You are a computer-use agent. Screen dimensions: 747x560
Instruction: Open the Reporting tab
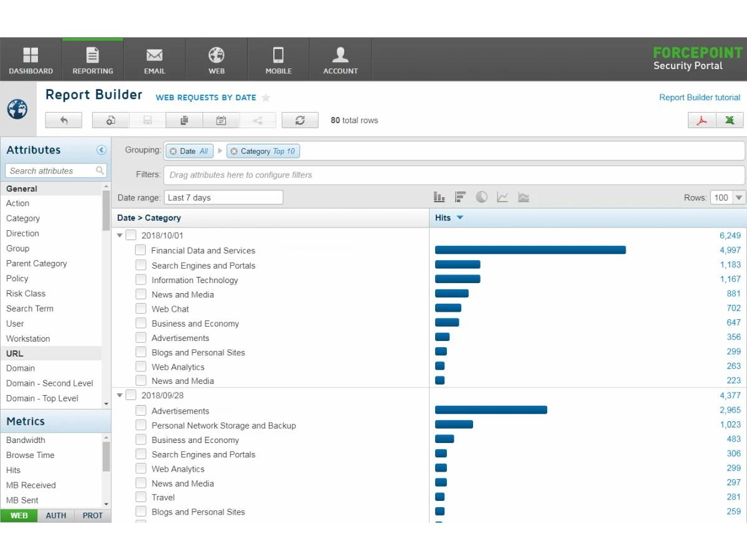point(93,60)
